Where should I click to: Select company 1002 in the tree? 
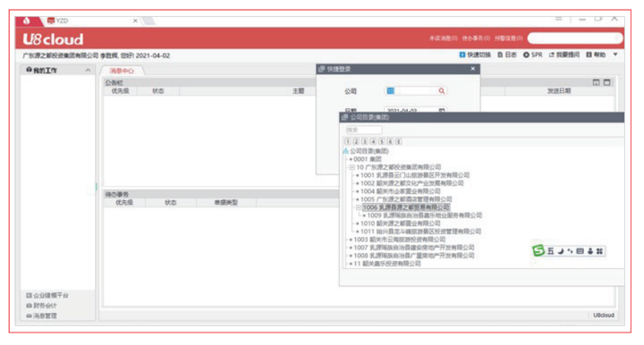pyautogui.click(x=412, y=183)
